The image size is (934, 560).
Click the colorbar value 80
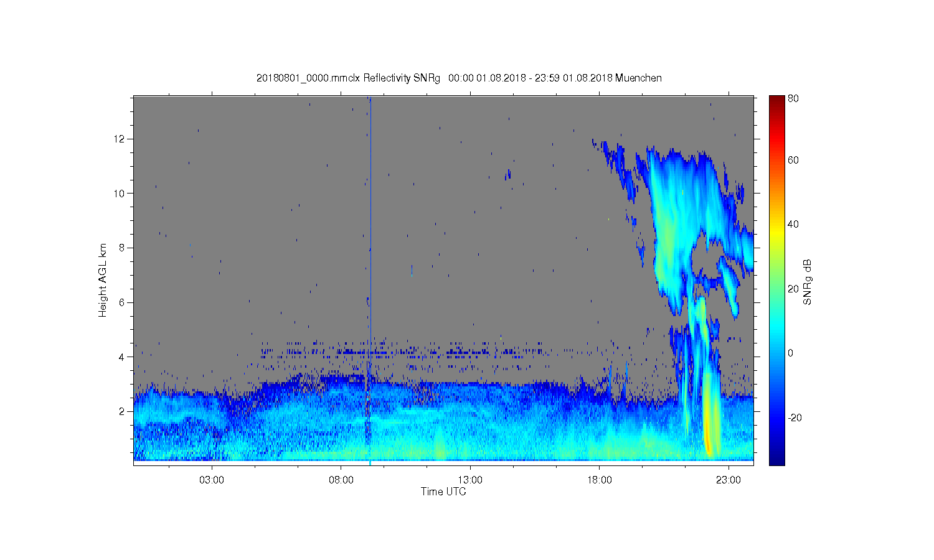coord(793,98)
